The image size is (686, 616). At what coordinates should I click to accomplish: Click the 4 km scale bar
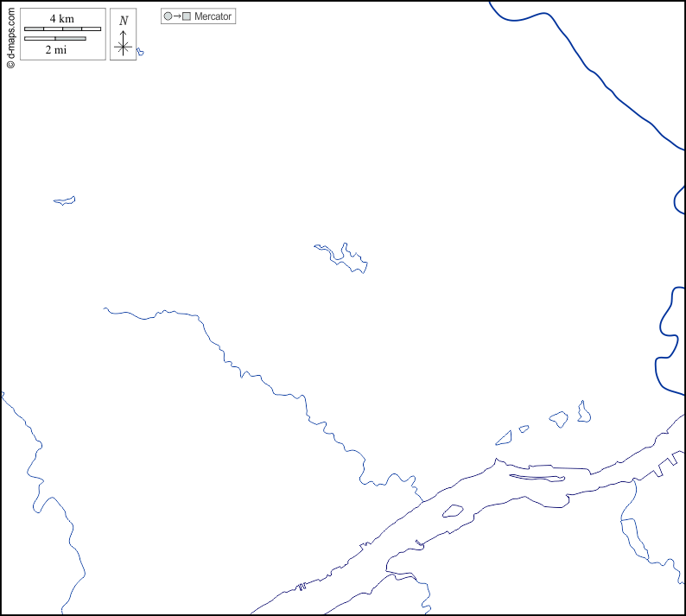[x=62, y=29]
